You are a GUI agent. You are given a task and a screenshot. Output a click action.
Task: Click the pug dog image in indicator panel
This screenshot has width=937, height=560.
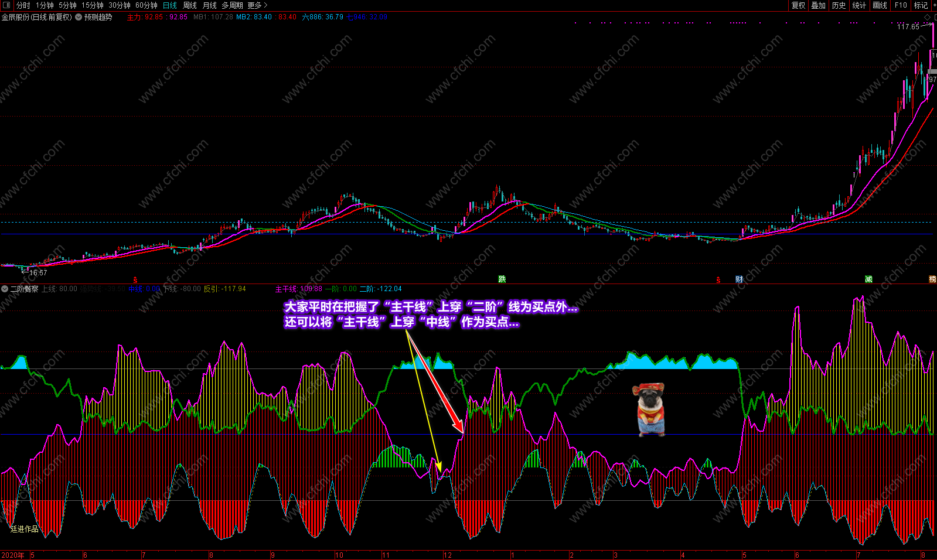tap(650, 410)
